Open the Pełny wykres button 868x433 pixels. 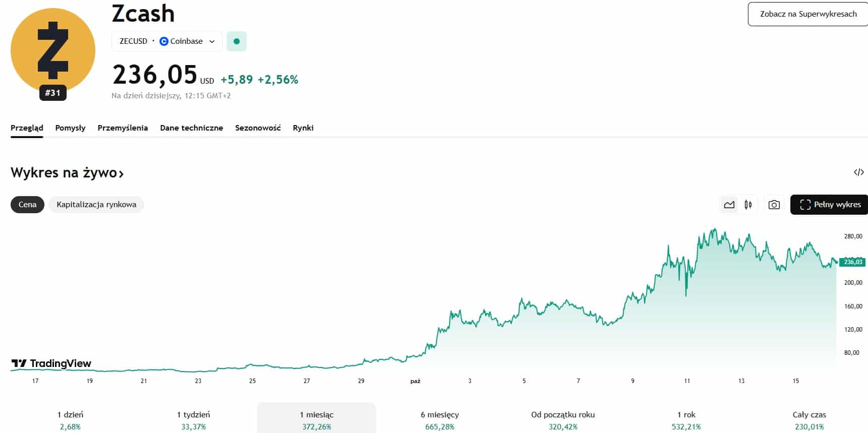(x=830, y=205)
